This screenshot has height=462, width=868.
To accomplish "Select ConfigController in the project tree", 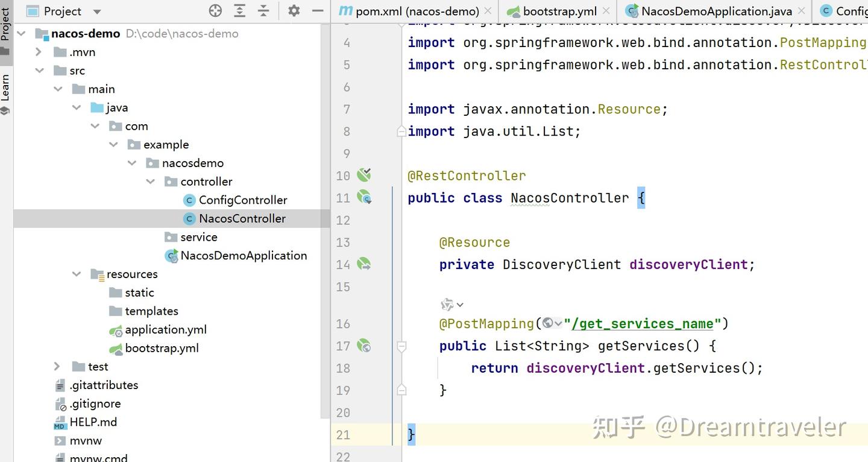I will pos(242,200).
